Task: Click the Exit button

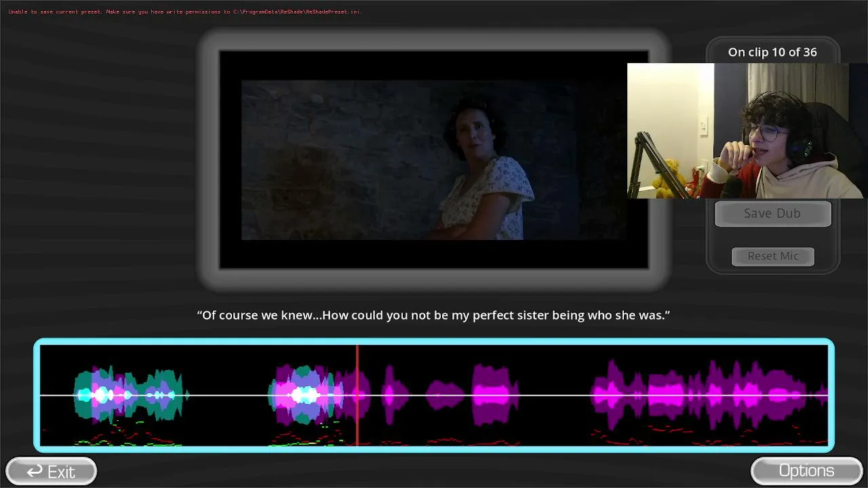Action: click(51, 471)
